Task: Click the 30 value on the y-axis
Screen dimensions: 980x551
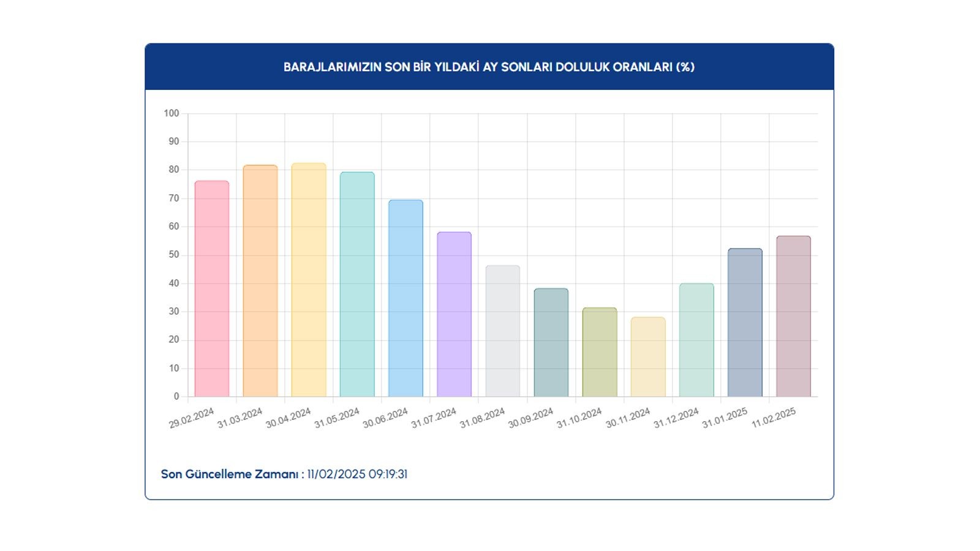Action: click(174, 312)
